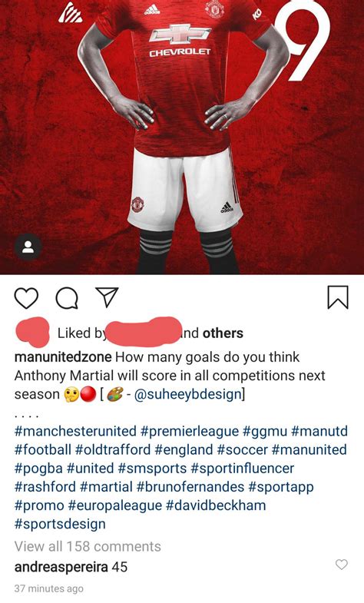Share the post using paper plane icon
The width and height of the screenshot is (364, 603).
coord(107,297)
